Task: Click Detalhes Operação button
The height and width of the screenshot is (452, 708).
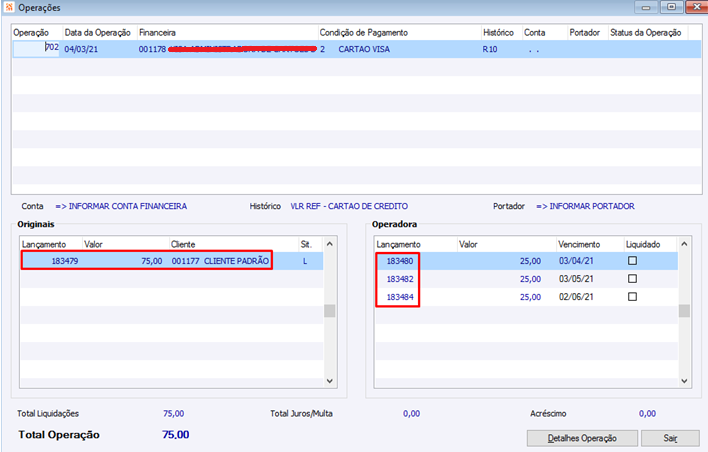Action: point(582,438)
